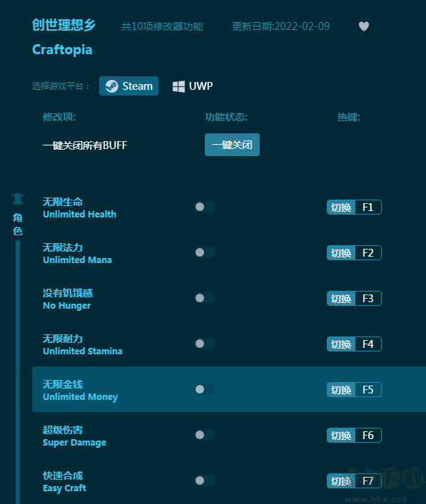This screenshot has height=504, width=426.
Task: Toggle Unlimited Mana switch
Action: (205, 252)
